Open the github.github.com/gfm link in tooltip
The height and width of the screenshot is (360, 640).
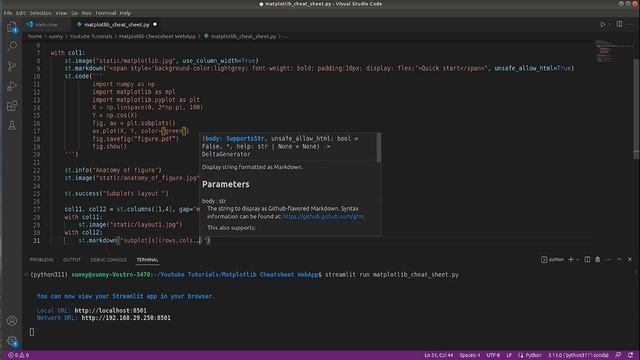(323, 216)
